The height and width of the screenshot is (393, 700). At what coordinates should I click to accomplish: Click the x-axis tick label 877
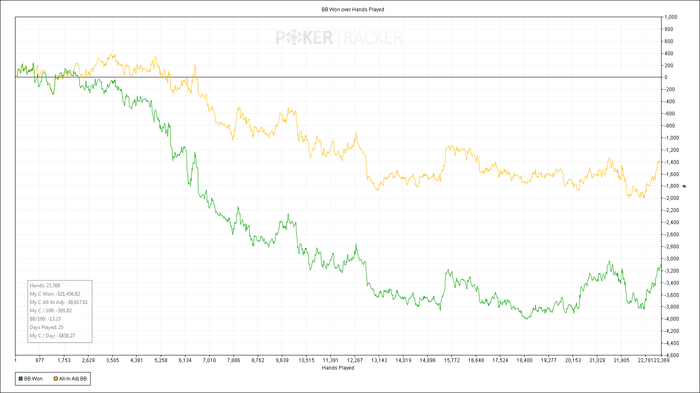pyautogui.click(x=40, y=360)
